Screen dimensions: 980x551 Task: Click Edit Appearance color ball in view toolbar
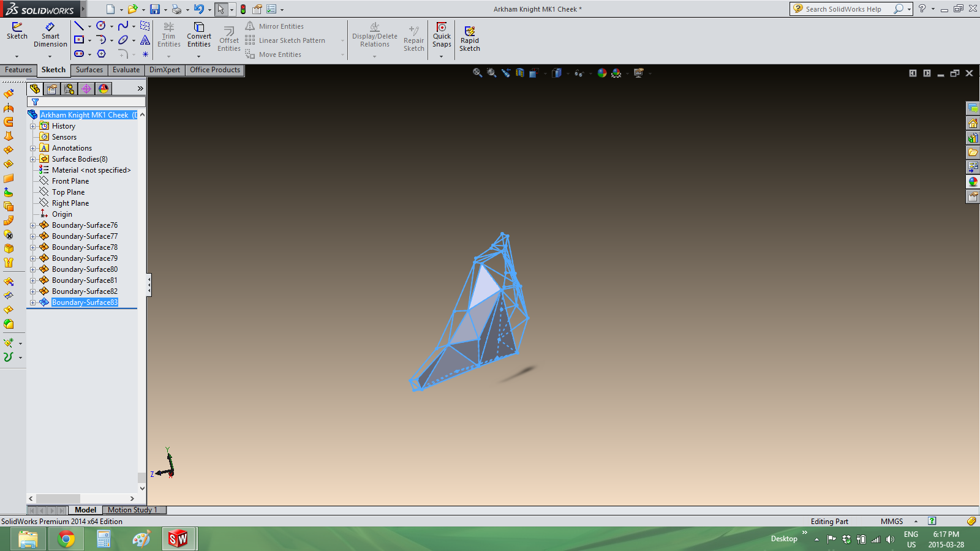[x=602, y=73]
